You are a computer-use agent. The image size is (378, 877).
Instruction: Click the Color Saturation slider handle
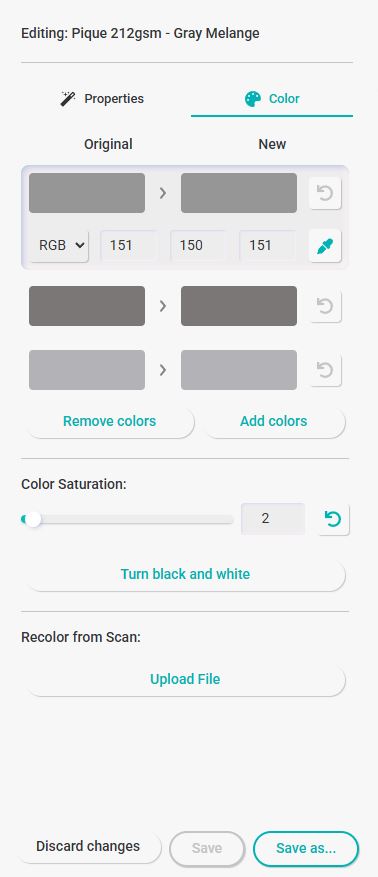pyautogui.click(x=34, y=520)
